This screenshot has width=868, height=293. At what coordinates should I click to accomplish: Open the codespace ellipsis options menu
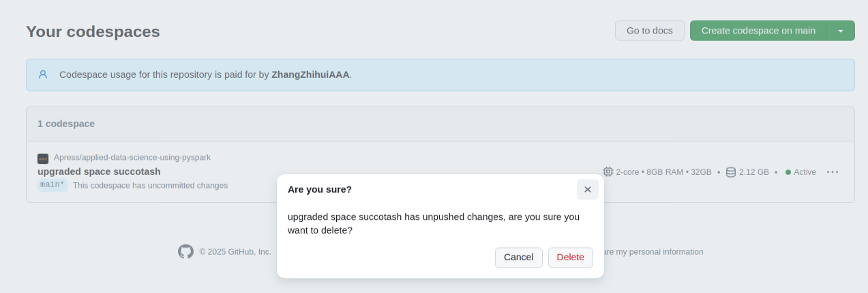(x=833, y=172)
